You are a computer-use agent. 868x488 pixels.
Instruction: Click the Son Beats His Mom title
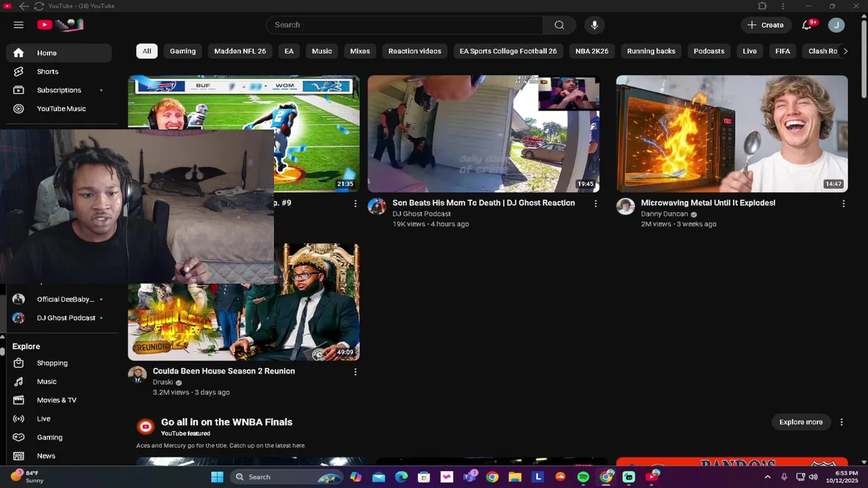[x=484, y=203]
